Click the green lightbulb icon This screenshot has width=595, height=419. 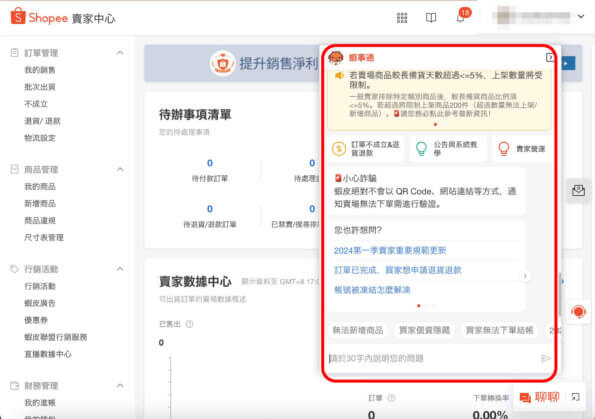coord(421,148)
